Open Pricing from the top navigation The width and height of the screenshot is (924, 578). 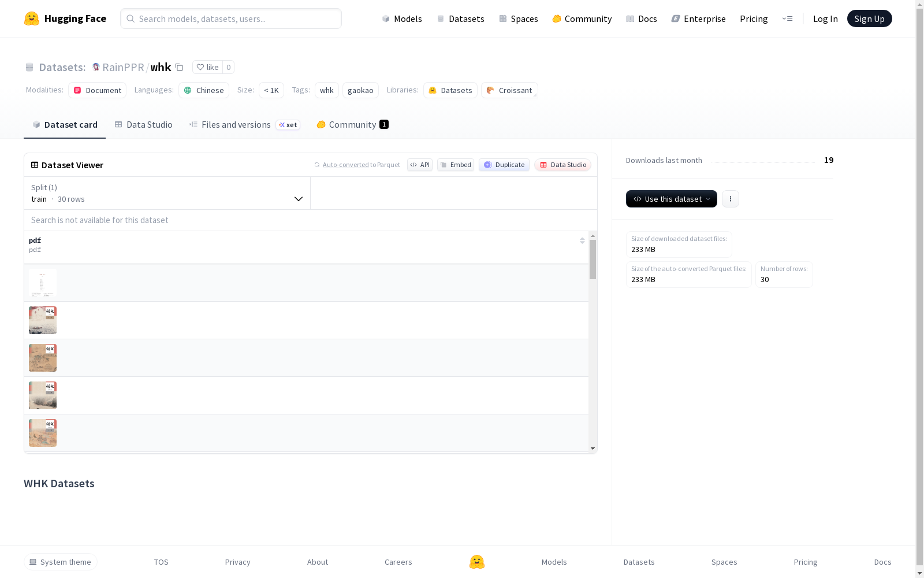click(754, 18)
